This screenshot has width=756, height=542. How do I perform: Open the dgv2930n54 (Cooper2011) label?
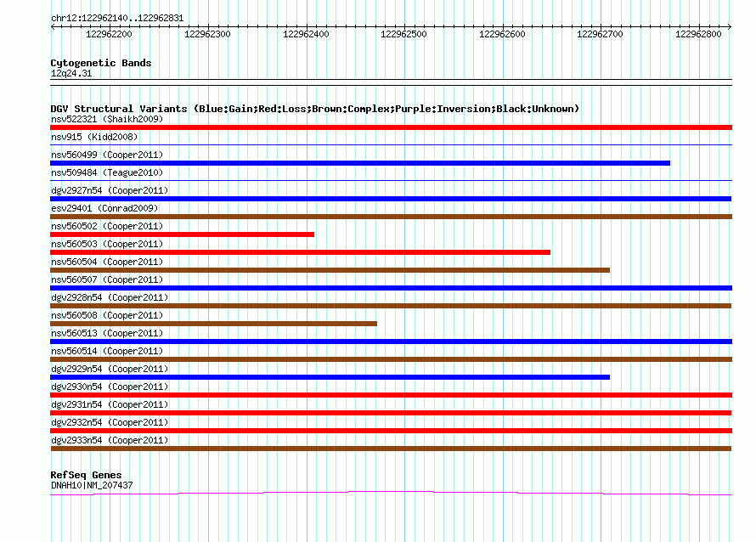tap(110, 387)
